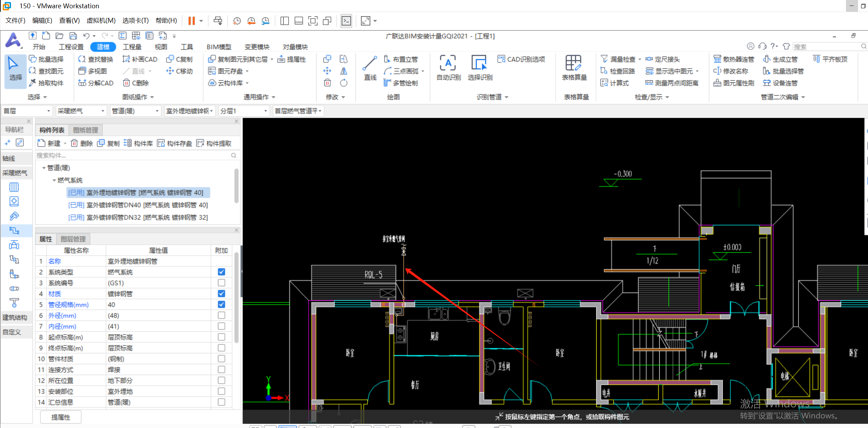Check 内径(mm) 附加 checkbox
Image resolution: width=868 pixels, height=428 pixels.
pos(221,326)
